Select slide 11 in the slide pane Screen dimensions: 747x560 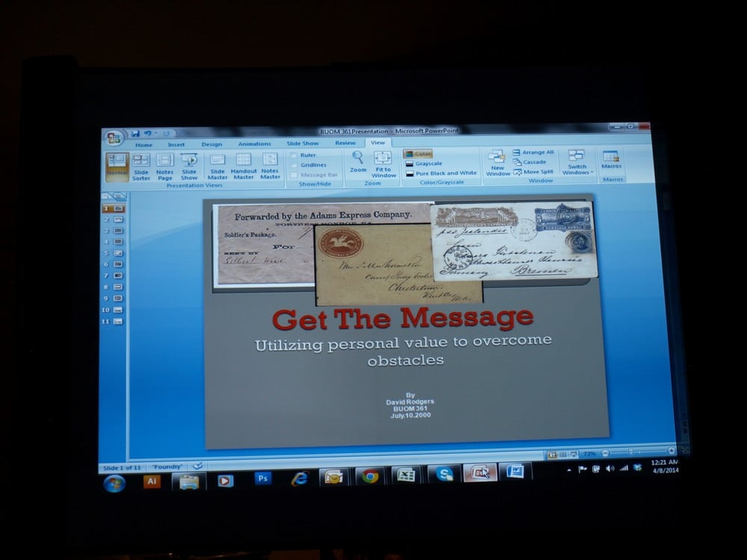click(113, 321)
